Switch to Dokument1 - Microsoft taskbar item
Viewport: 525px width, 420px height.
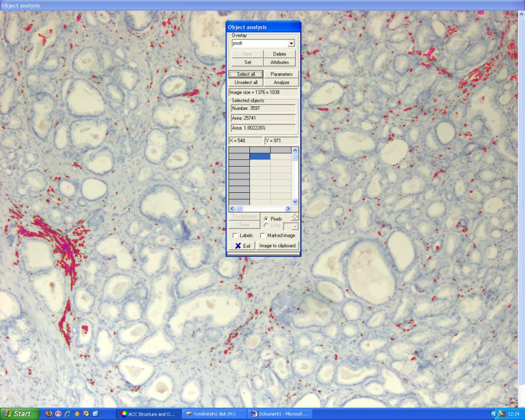(x=280, y=414)
